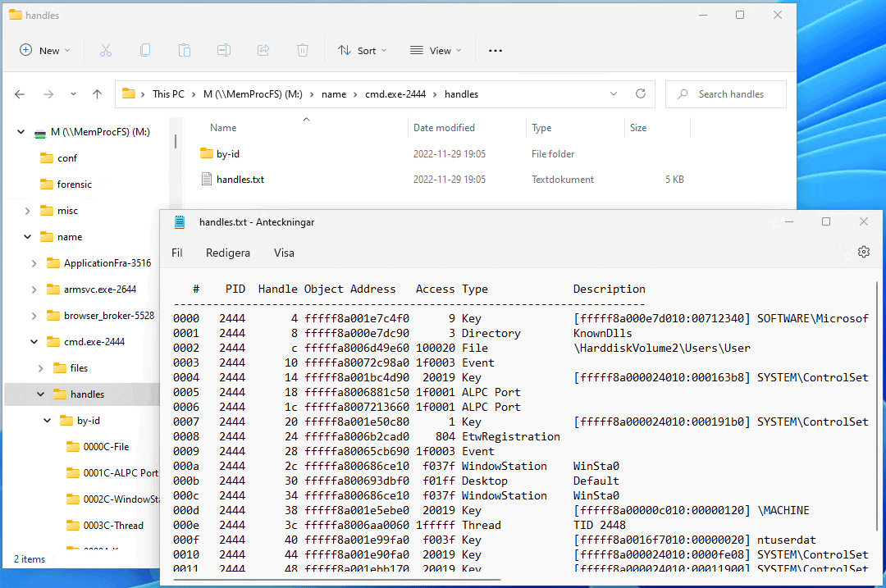Collapse the cmd.exe-2444 tree node
The height and width of the screenshot is (588, 886).
34,341
